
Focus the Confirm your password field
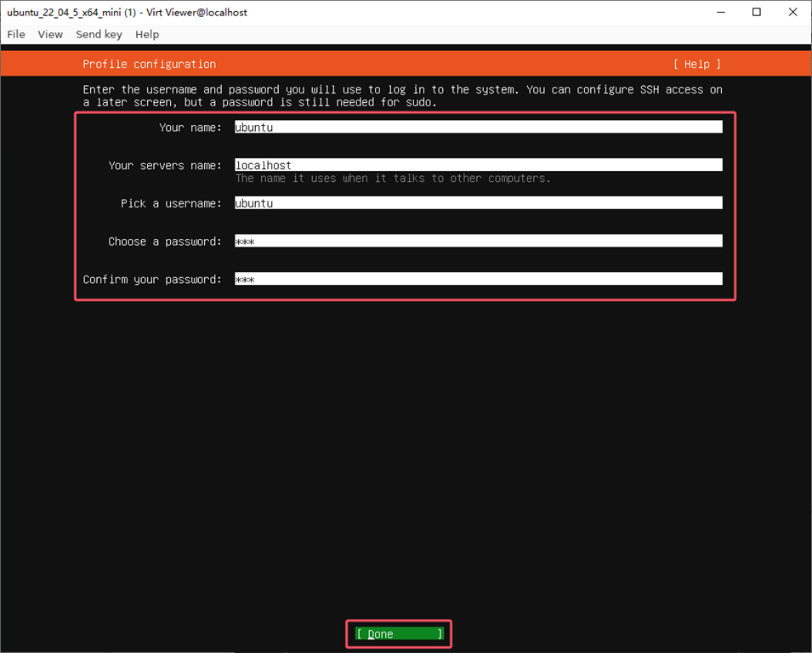pos(478,279)
